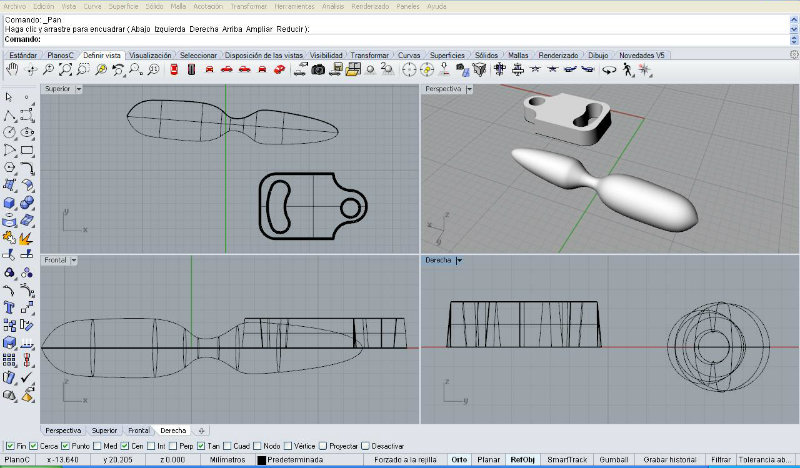This screenshot has height=468, width=800.
Task: Select the arrow pointer tool in left sidebar
Action: (x=9, y=97)
